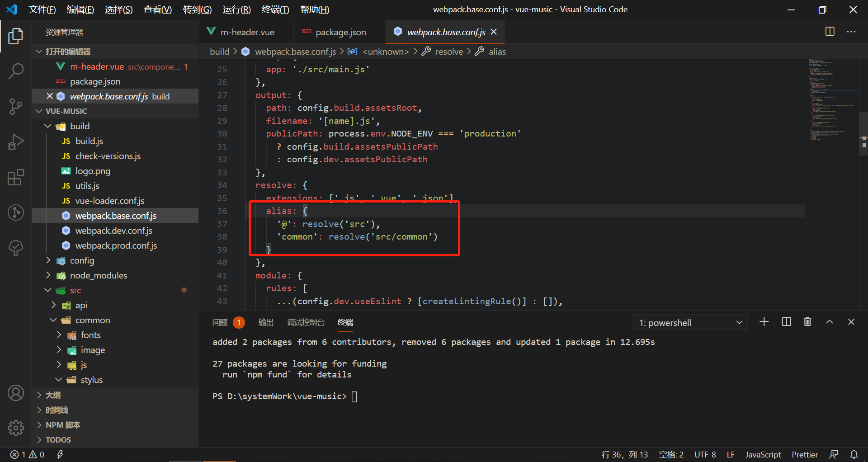Close the webpack.base.conf.js editor tab
The image size is (868, 462).
494,32
